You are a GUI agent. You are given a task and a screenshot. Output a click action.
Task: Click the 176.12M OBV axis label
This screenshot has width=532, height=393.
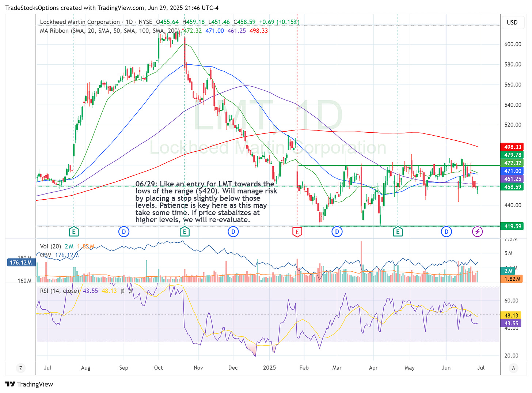(21, 262)
